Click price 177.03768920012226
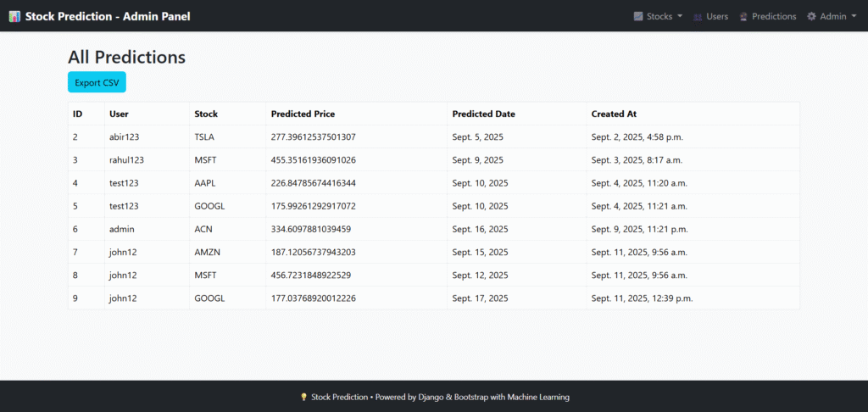This screenshot has width=868, height=412. (x=314, y=298)
